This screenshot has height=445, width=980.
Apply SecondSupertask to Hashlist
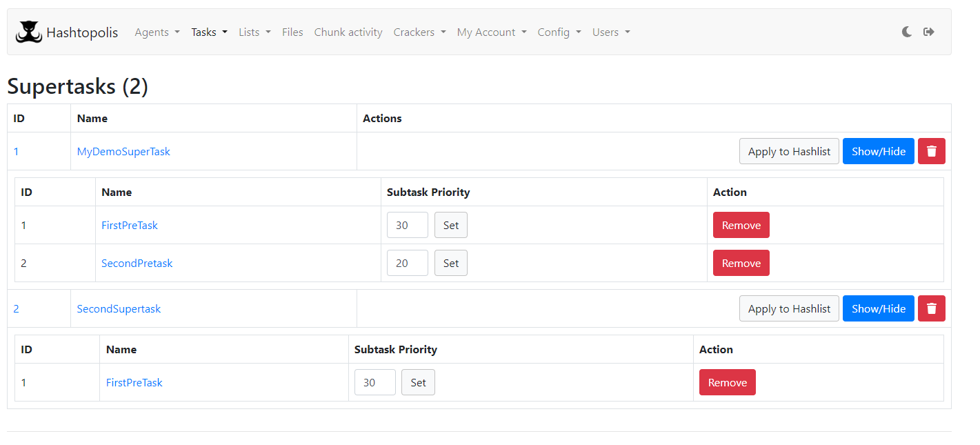click(790, 308)
